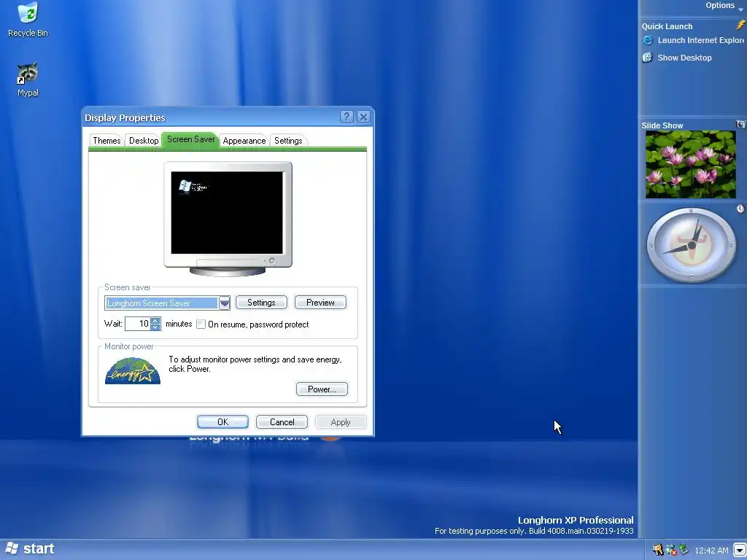Preview the selected screen saver
The height and width of the screenshot is (560, 747).
321,303
